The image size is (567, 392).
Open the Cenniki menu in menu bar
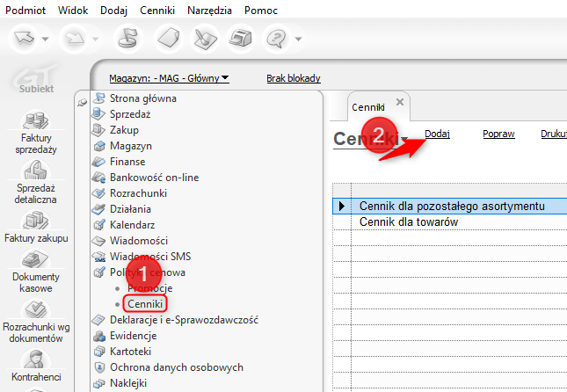point(157,11)
